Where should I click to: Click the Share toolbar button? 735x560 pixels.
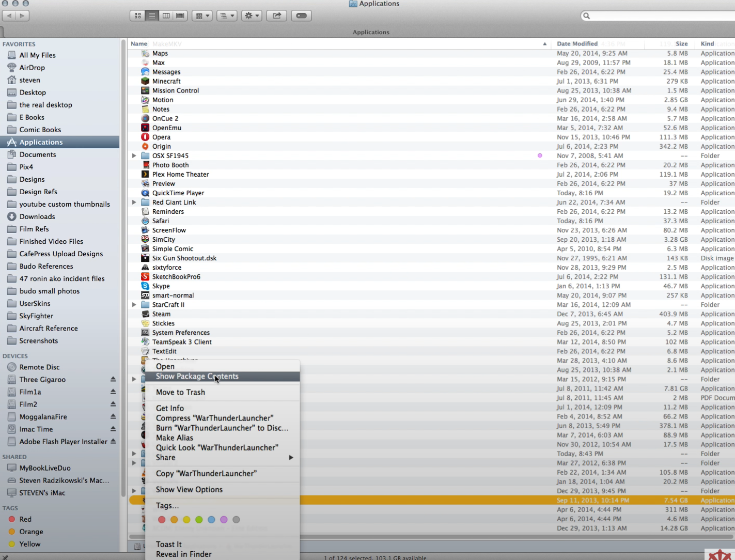coord(276,15)
